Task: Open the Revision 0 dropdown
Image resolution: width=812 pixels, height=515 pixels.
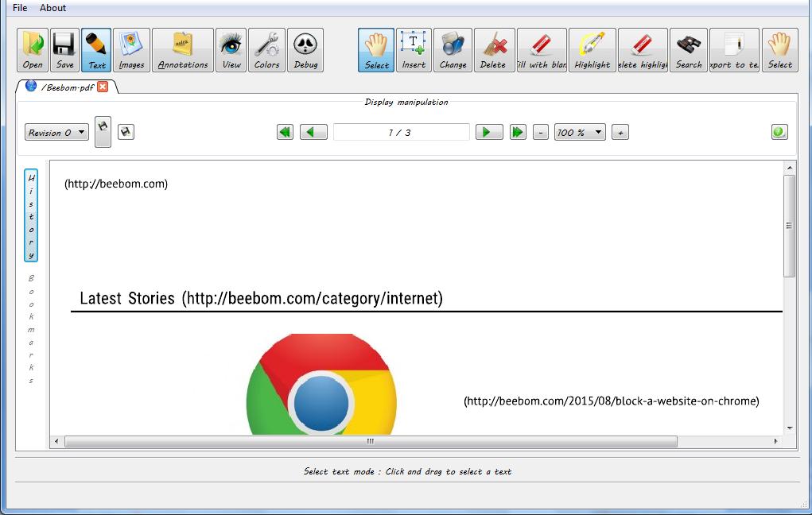Action: [x=56, y=132]
